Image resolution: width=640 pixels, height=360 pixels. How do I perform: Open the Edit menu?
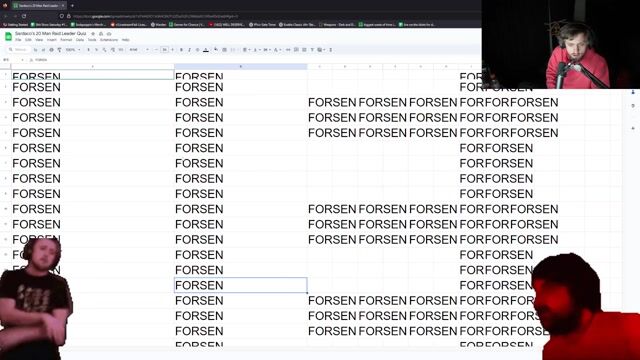click(x=28, y=40)
